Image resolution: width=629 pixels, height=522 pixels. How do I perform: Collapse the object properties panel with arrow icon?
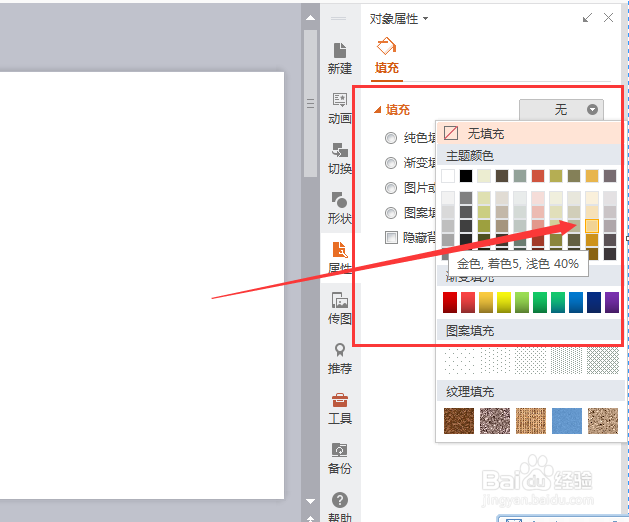pyautogui.click(x=587, y=18)
